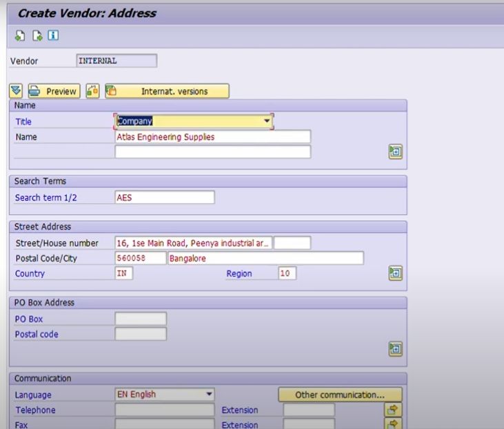
Task: Click the Region label
Action: point(239,274)
